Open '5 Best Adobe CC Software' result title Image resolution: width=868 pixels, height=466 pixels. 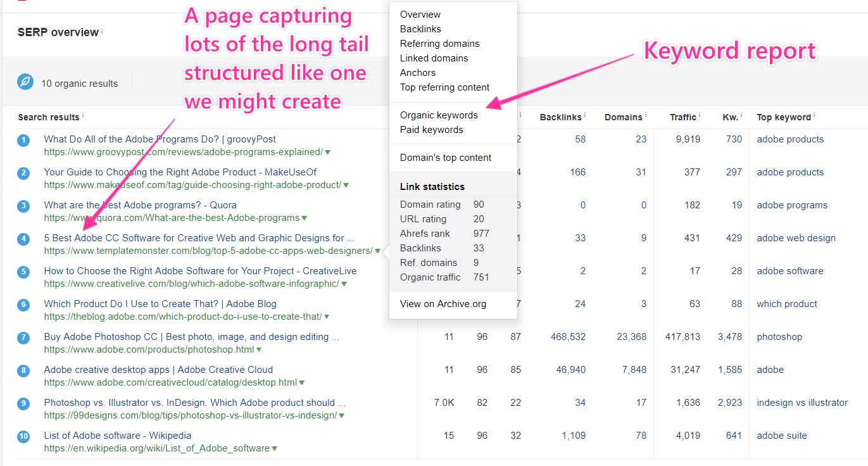199,238
